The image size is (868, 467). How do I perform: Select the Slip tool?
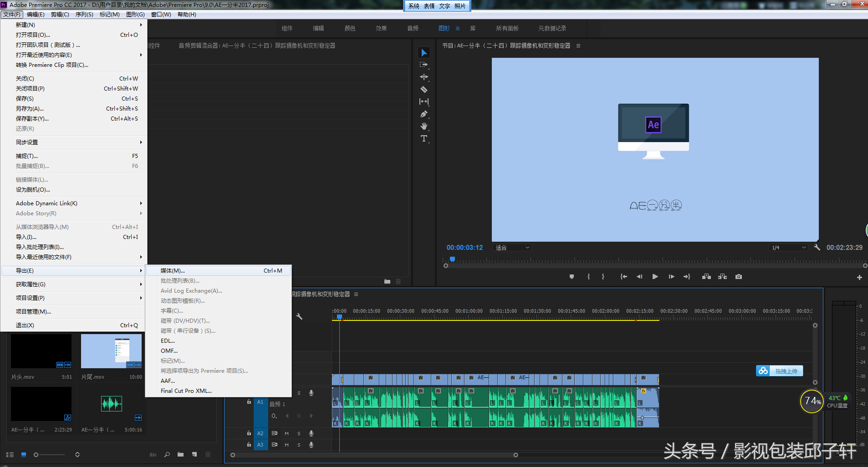(424, 102)
